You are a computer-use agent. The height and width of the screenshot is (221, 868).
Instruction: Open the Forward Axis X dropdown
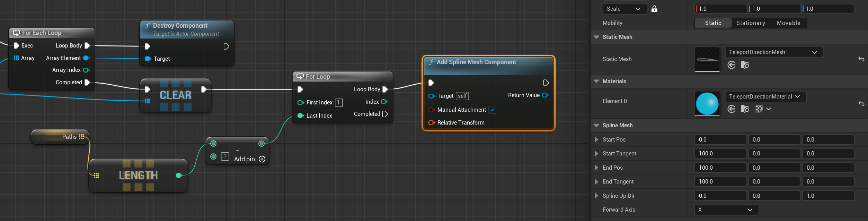pos(726,210)
